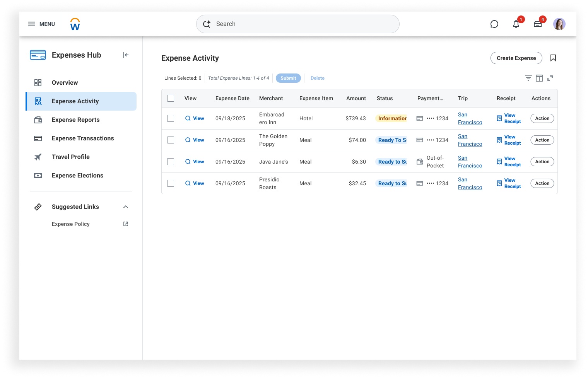Open grid column settings icon
588x379 pixels.
539,78
